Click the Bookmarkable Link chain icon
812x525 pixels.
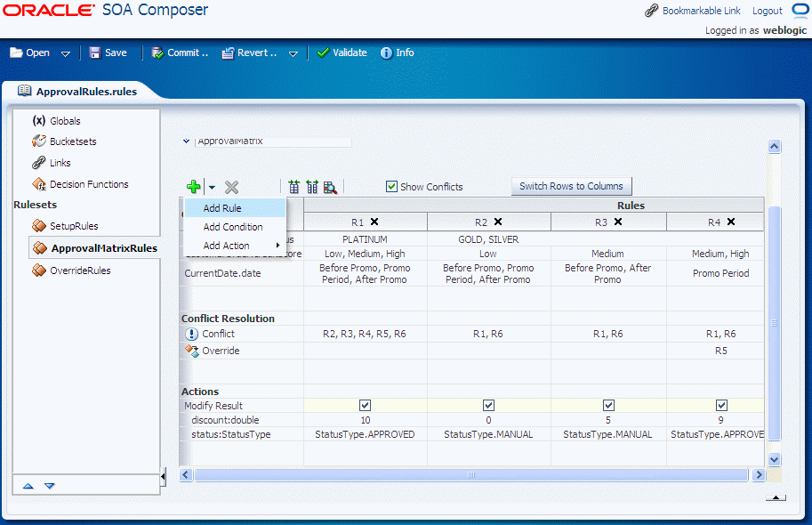tap(651, 11)
